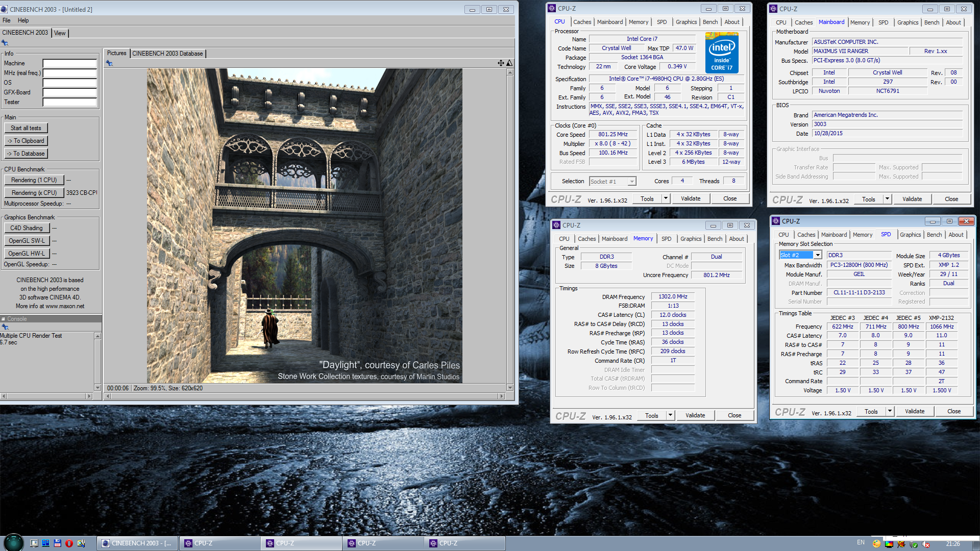Open the About tab in the Mainboard window
The image size is (980, 551).
click(953, 22)
